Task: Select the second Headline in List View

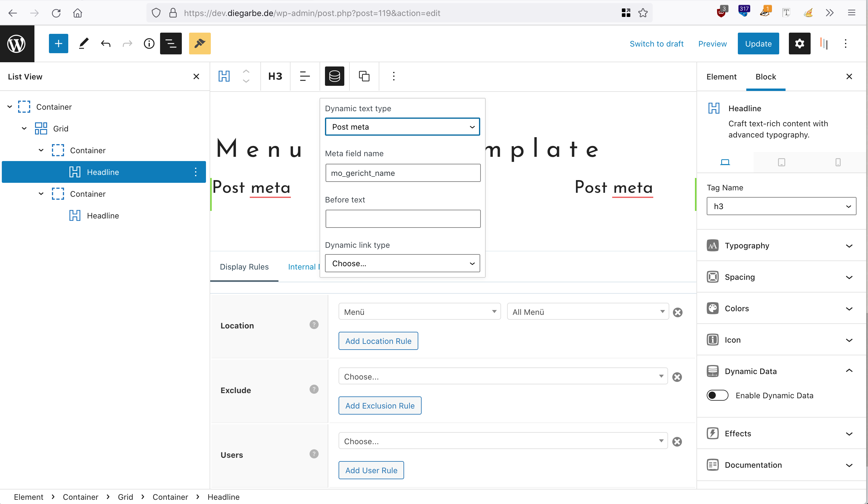Action: [x=103, y=216]
